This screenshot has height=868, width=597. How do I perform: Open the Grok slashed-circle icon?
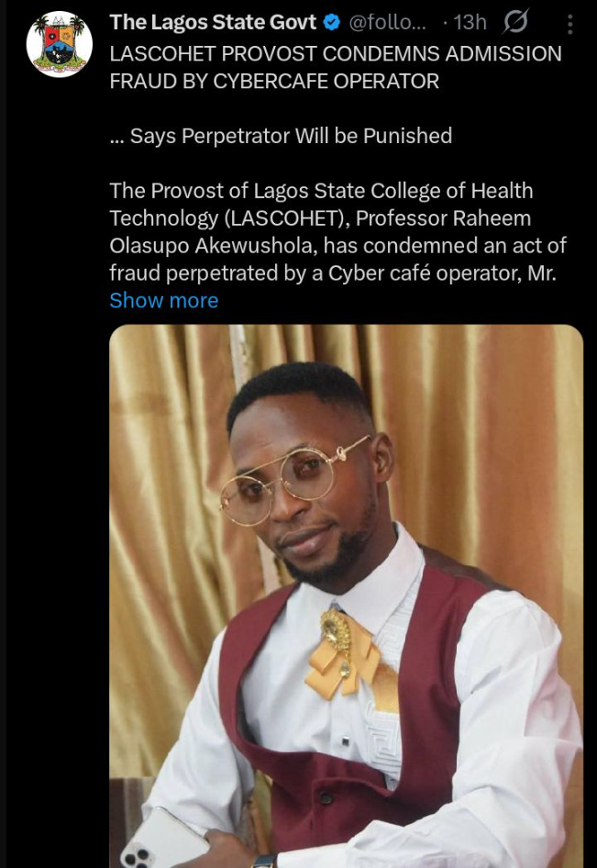click(515, 22)
